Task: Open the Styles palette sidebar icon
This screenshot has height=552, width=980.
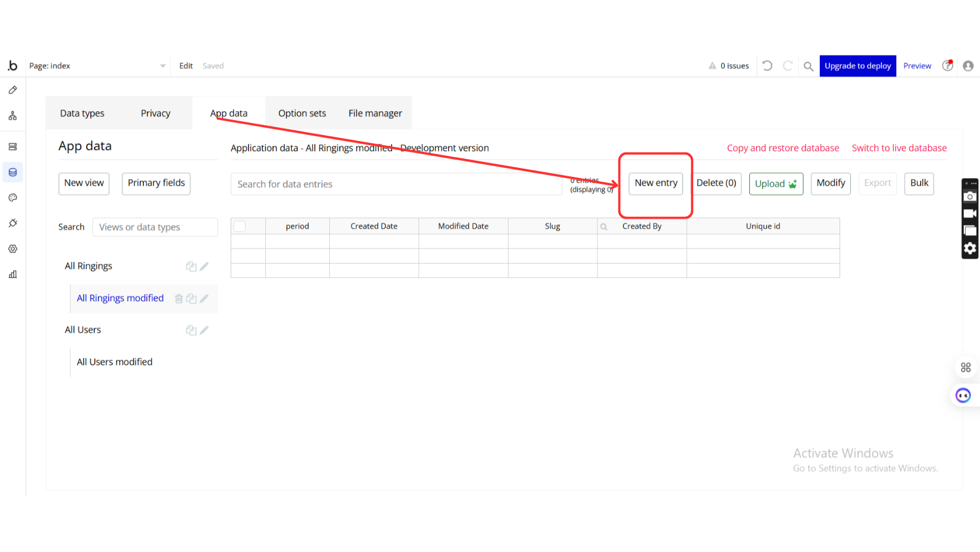Action: [13, 198]
